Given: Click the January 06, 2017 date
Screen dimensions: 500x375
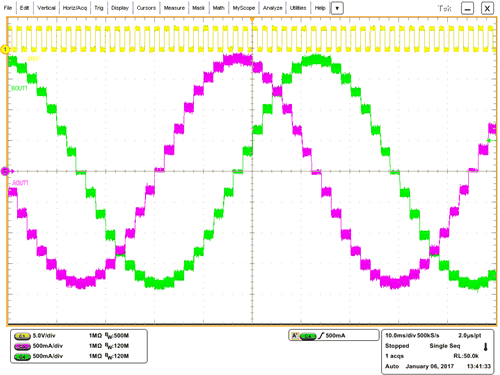Looking at the screenshot, I should tap(430, 366).
